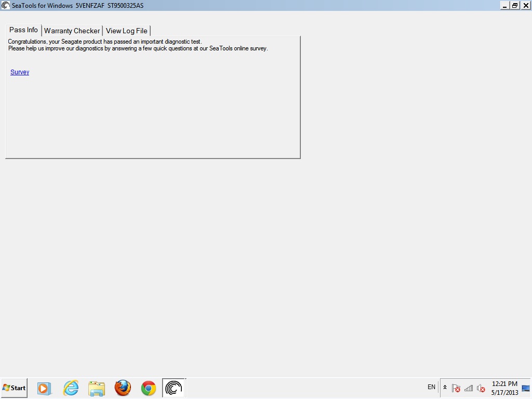Follow the Survey link
532x399 pixels.
click(20, 72)
